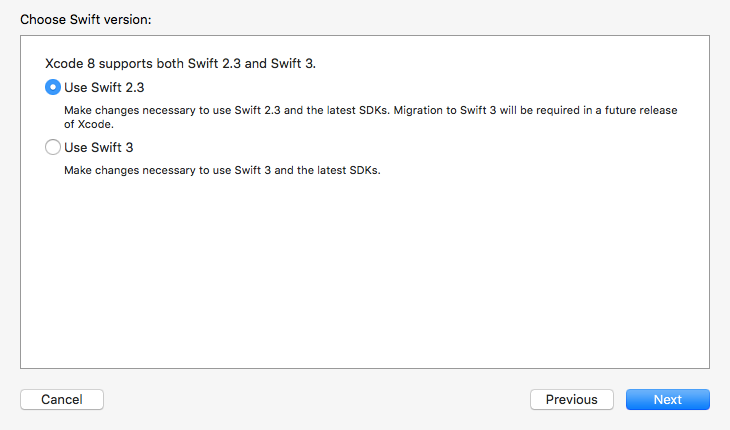The image size is (730, 430).
Task: Click the "Choose Swift version:" heading
Action: 85,19
